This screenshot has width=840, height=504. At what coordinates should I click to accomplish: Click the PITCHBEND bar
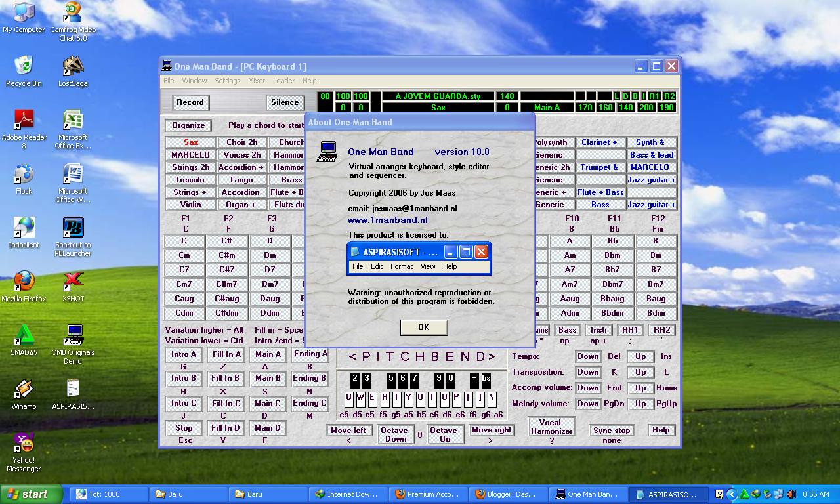pyautogui.click(x=422, y=357)
